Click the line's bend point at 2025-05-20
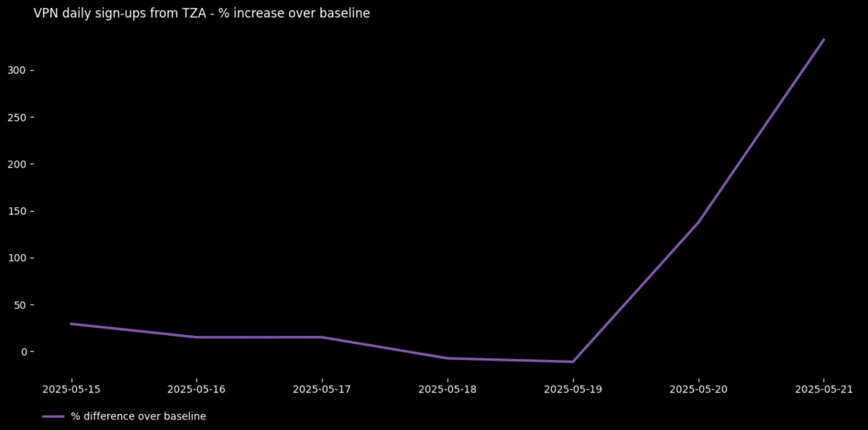868x430 pixels. click(x=698, y=222)
